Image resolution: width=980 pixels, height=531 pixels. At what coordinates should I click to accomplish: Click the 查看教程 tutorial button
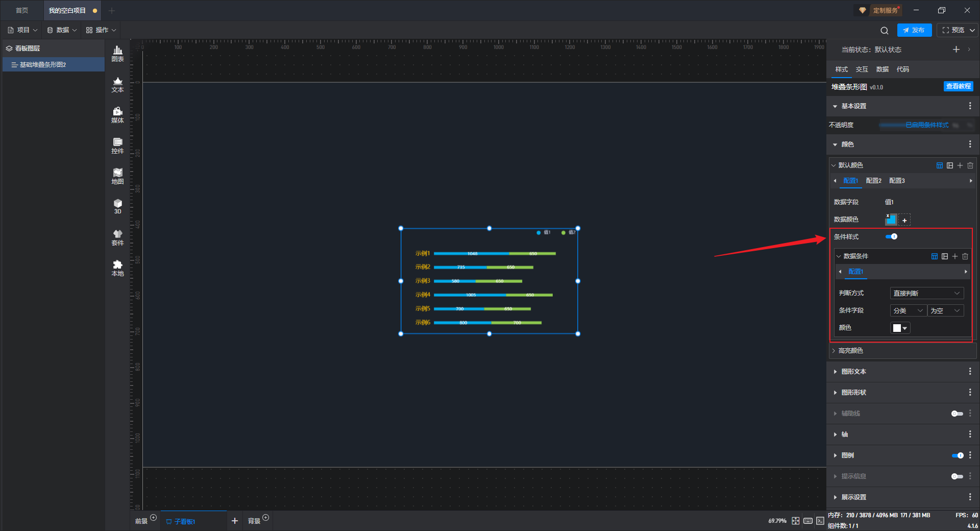click(959, 86)
